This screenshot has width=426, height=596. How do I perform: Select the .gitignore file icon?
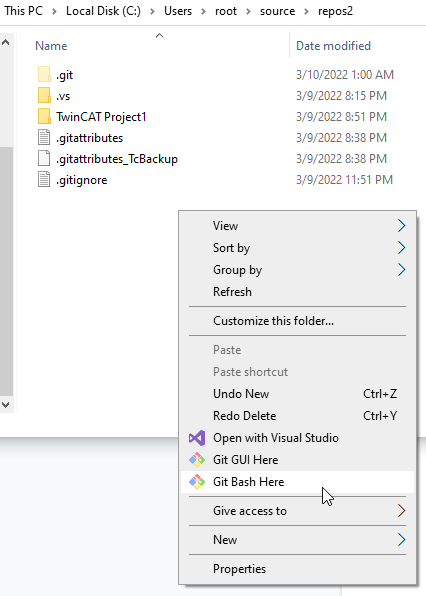(x=44, y=179)
